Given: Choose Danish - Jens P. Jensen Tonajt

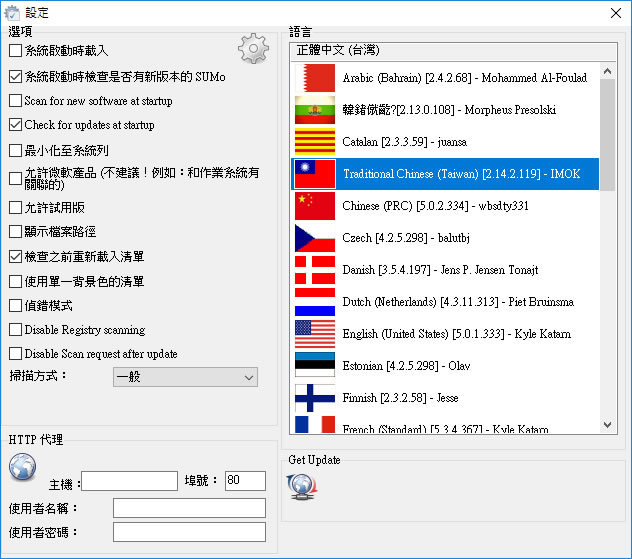Looking at the screenshot, I should tap(445, 270).
